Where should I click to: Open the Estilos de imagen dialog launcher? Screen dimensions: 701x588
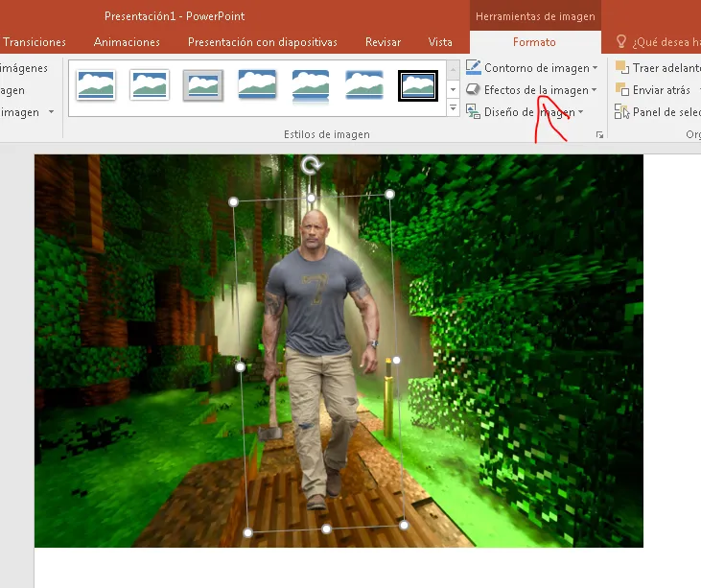point(599,134)
